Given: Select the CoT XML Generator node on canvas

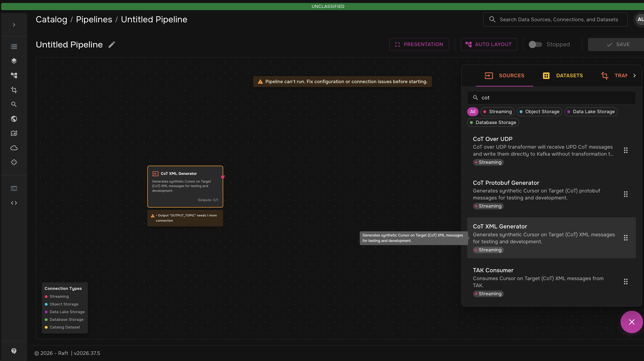Looking at the screenshot, I should (x=185, y=187).
